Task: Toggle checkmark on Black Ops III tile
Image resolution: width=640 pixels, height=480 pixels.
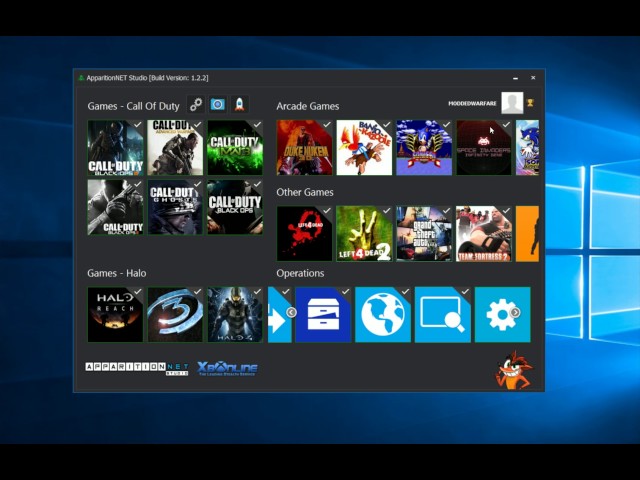Action: click(x=138, y=124)
